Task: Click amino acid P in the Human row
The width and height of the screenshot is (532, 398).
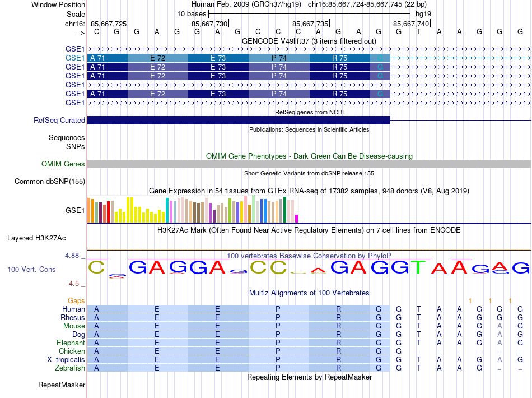Action: click(278, 309)
